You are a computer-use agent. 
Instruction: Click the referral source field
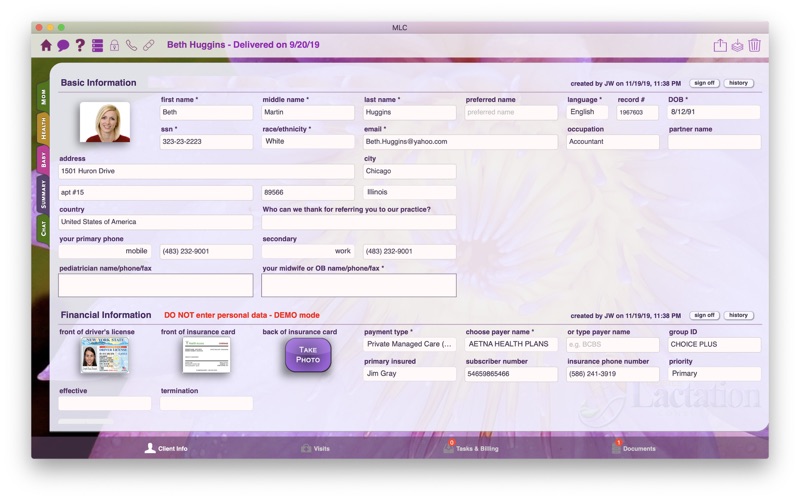pyautogui.click(x=359, y=222)
